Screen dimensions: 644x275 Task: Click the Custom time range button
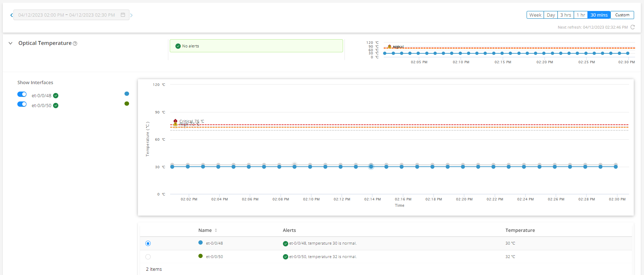pyautogui.click(x=622, y=15)
